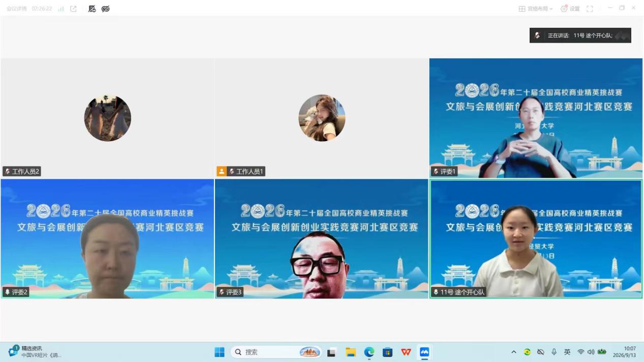The width and height of the screenshot is (644, 362).
Task: Click the microphone icon for 评委2
Action: point(7,292)
